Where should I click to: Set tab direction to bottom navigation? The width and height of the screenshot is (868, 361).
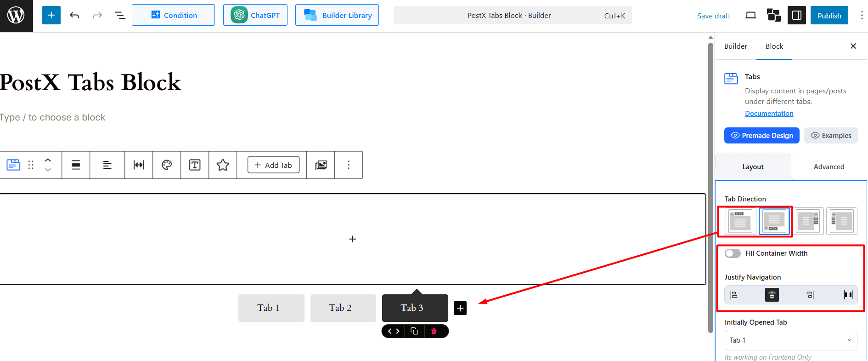coord(774,221)
